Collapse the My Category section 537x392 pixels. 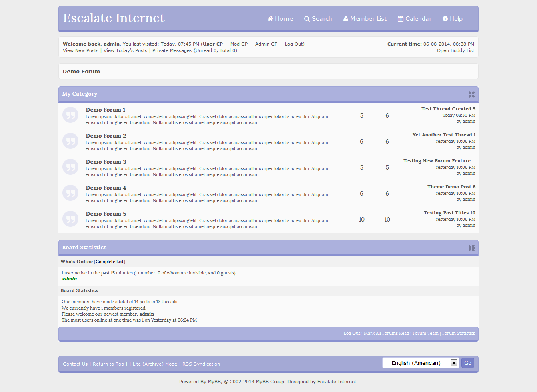coord(471,94)
